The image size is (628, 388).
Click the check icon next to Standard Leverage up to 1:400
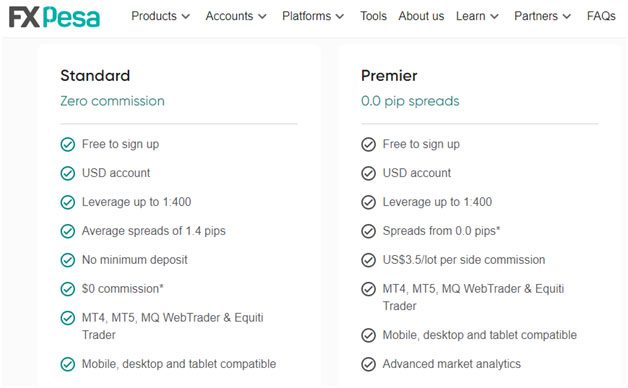68,202
